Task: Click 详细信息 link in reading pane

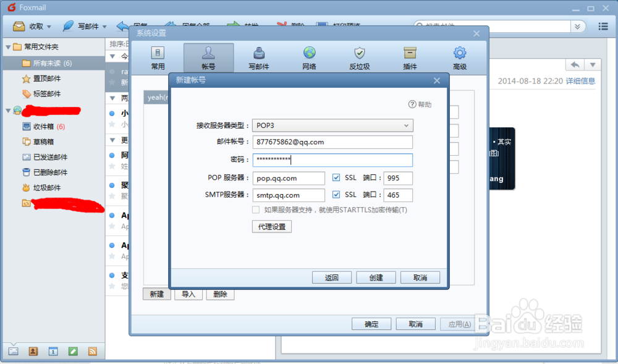Action: point(580,81)
